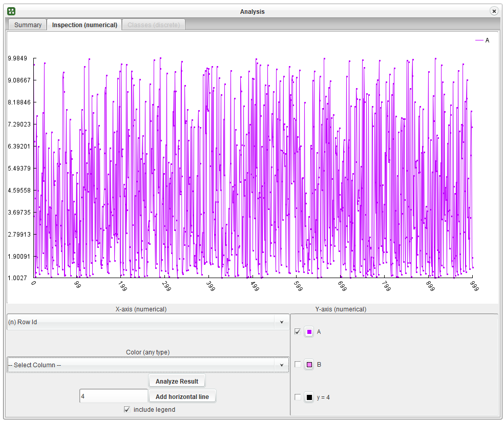Click the A legend entry in chart
Screen dimensions: 504x421
[x=482, y=40]
